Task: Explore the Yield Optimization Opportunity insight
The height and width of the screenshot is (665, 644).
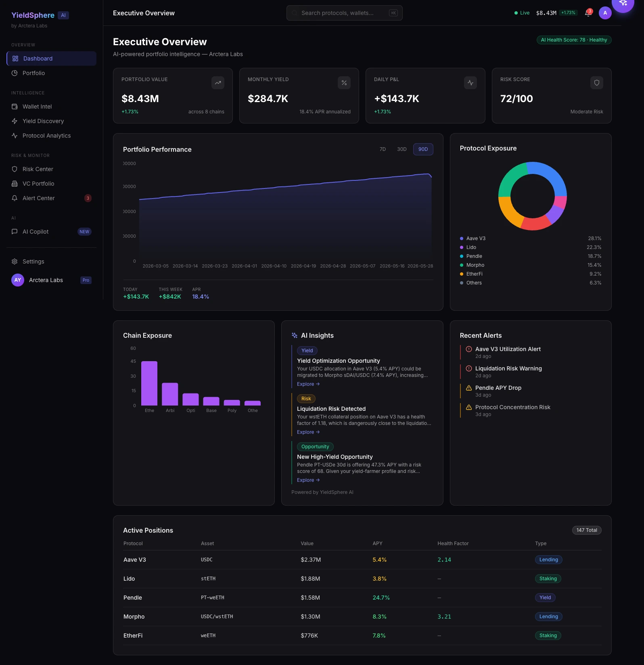Action: [x=308, y=384]
